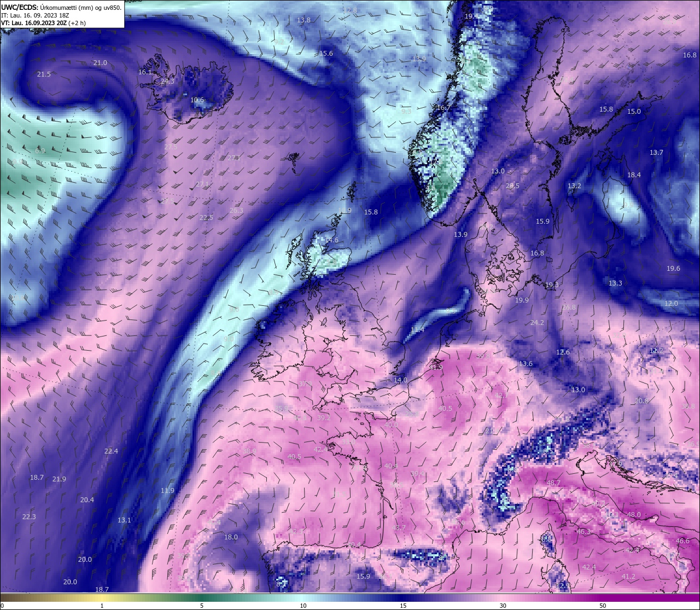The width and height of the screenshot is (700, 610).
Task: Click the value 15.6 in the Norwegian Sea
Action: pos(326,54)
